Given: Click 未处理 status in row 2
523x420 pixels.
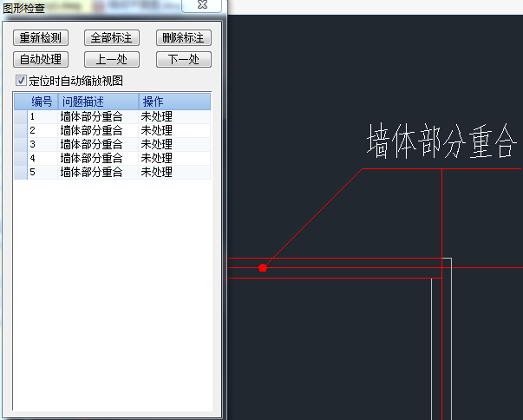Looking at the screenshot, I should click(157, 130).
